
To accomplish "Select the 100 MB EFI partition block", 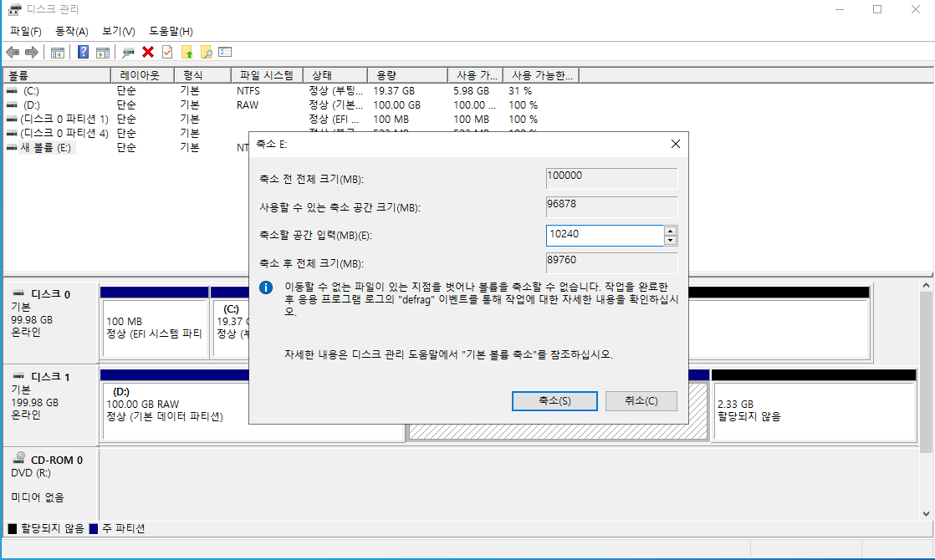I will point(155,328).
